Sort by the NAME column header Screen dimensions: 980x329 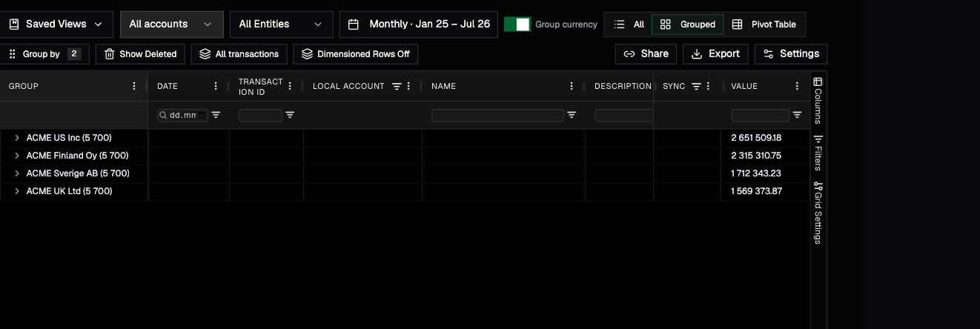coord(443,87)
